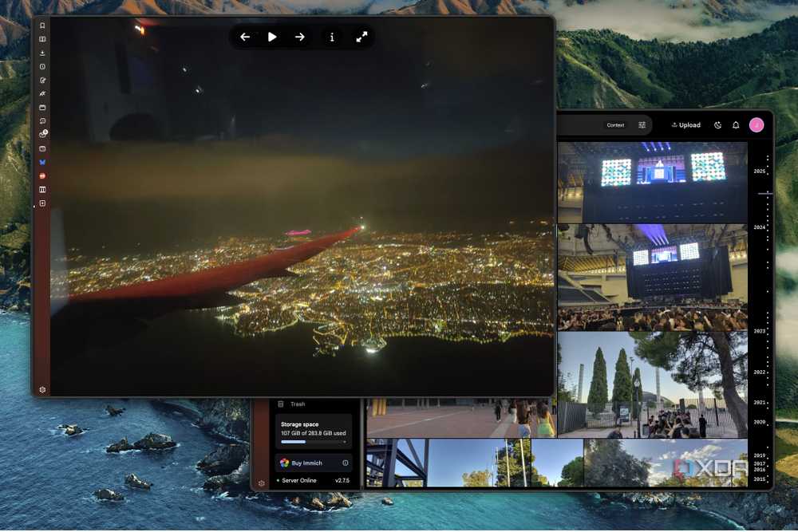Click info icon beside Buy Immich

[346, 463]
